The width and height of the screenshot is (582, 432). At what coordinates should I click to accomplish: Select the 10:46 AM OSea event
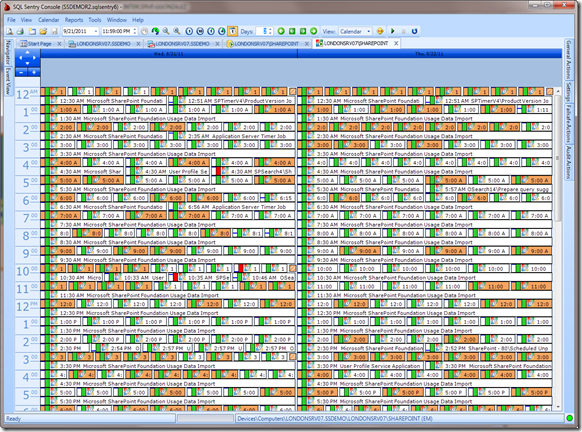pos(264,278)
